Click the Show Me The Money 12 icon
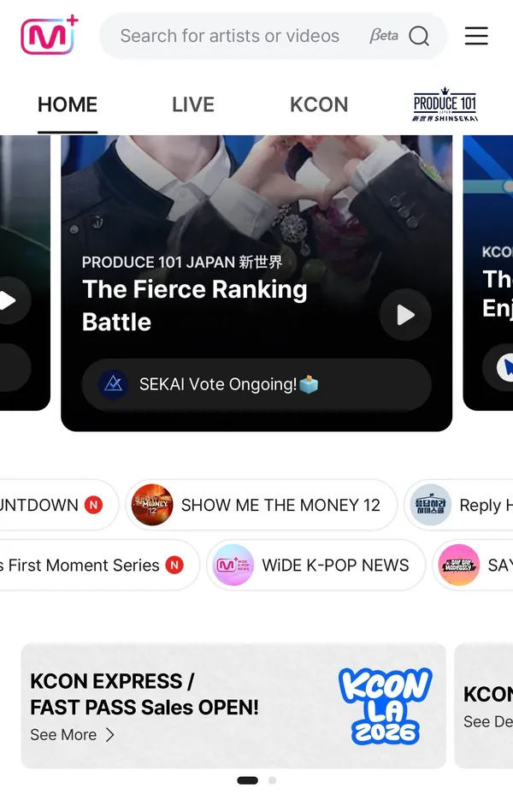 tap(151, 505)
